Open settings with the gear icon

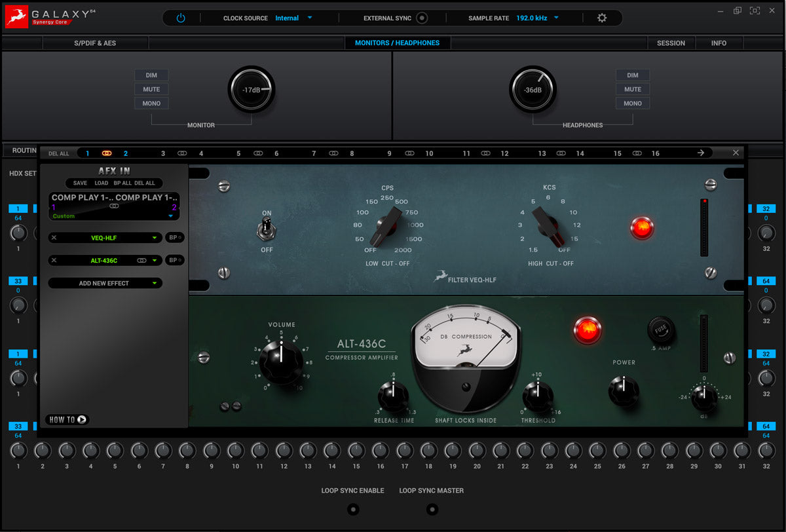coord(602,18)
